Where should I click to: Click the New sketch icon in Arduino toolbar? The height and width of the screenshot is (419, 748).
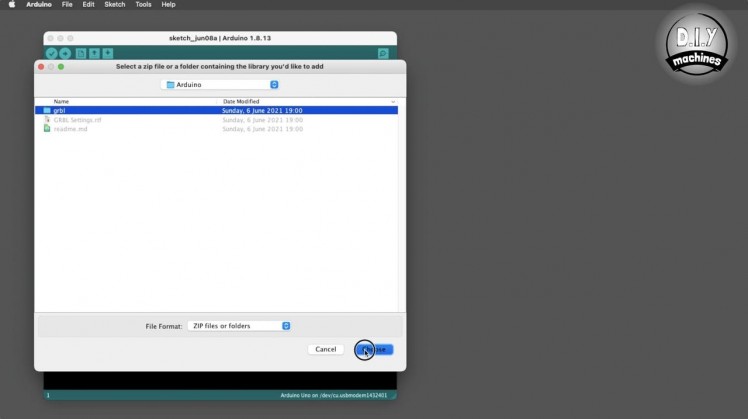click(x=81, y=53)
